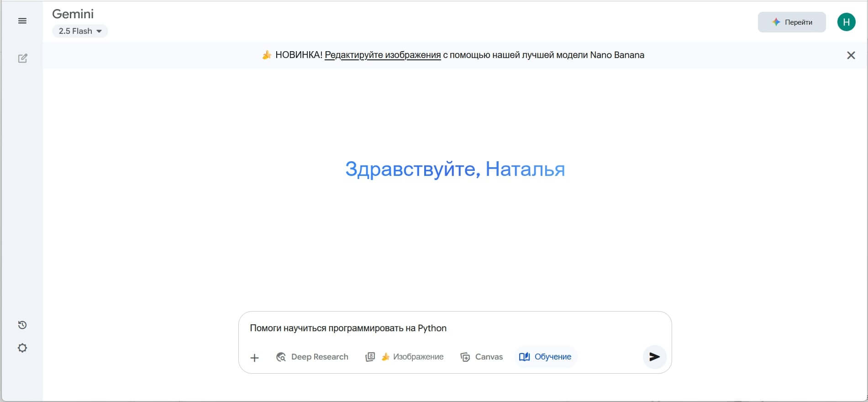Select the Canvas tool
The image size is (868, 402).
point(481,357)
